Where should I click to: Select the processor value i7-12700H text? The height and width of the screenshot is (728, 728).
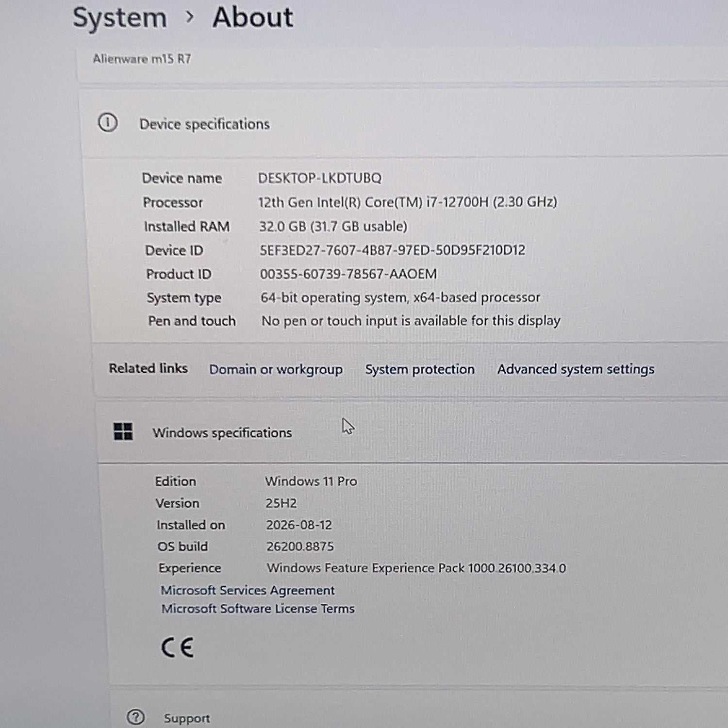[408, 202]
